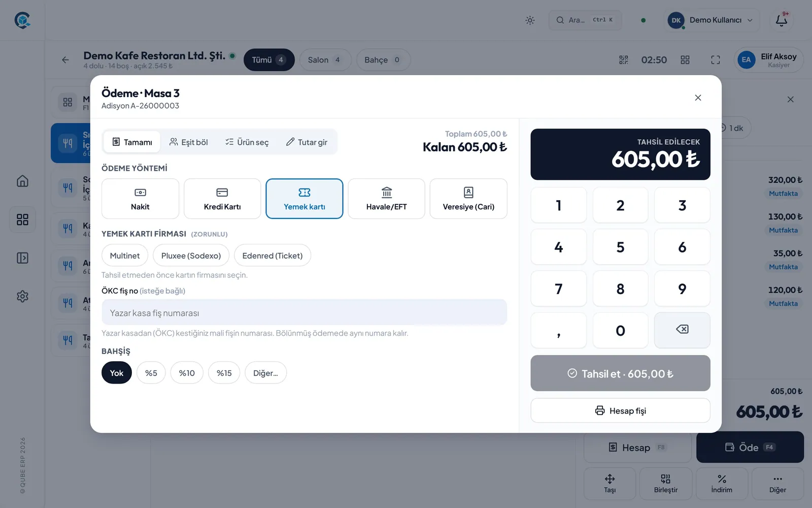812x508 pixels.
Task: Toggle the light/dark theme sun icon
Action: [x=530, y=20]
